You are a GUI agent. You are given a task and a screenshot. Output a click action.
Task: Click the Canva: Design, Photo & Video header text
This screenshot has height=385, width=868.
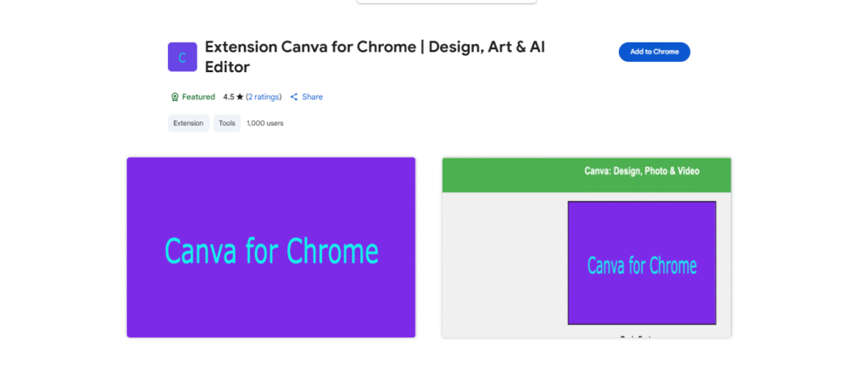pos(642,171)
